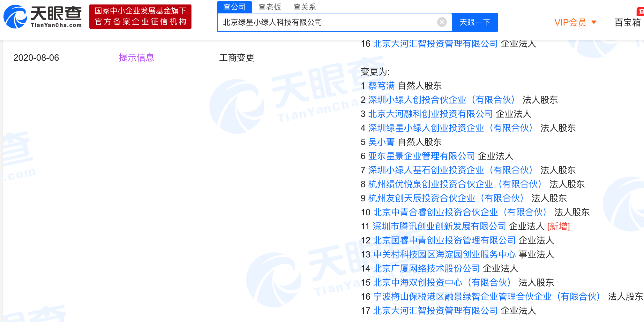The width and height of the screenshot is (644, 322).
Task: Open 深圳绿星小绿人创业投资企业（有限合伙）
Action: pos(451,128)
